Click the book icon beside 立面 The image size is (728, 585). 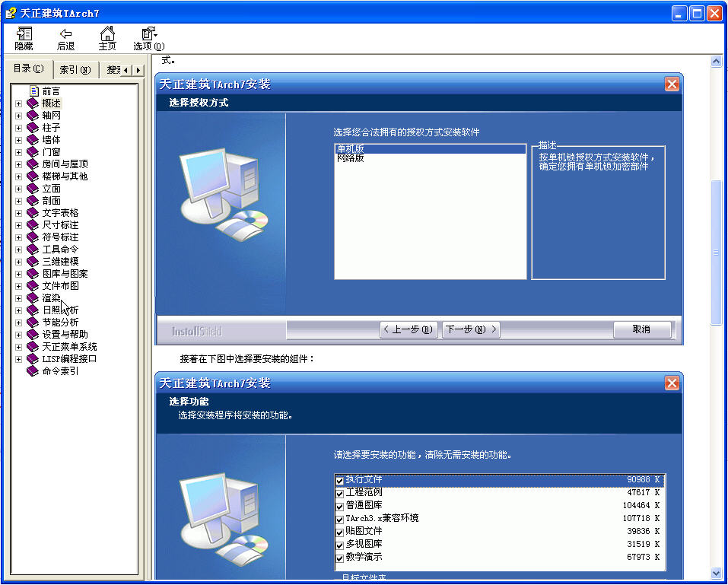tap(33, 189)
